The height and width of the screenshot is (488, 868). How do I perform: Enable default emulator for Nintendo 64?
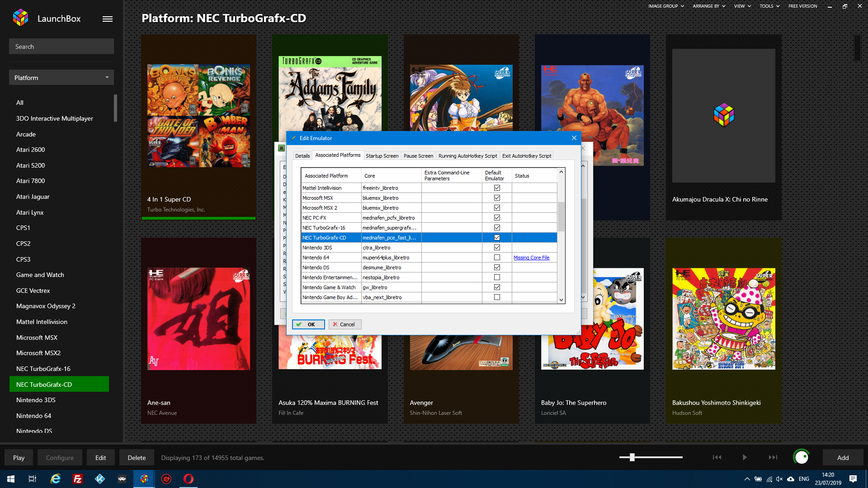(497, 258)
